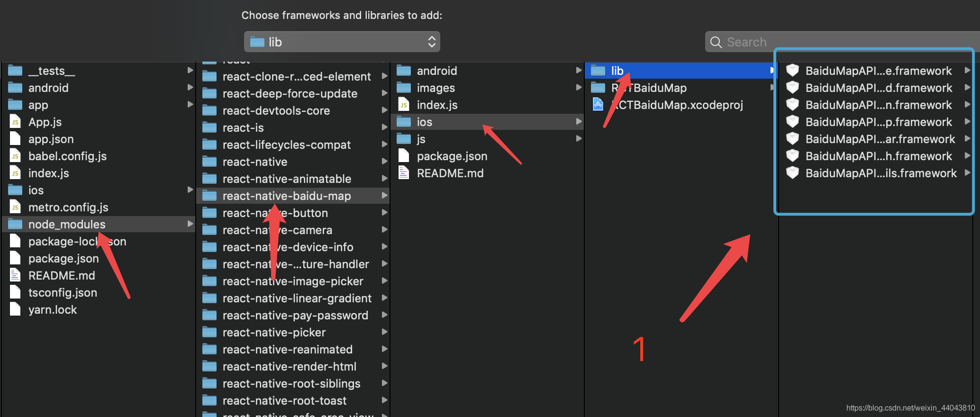Click react-native-camera folder icon
Screen dimensions: 980x417
coord(209,230)
